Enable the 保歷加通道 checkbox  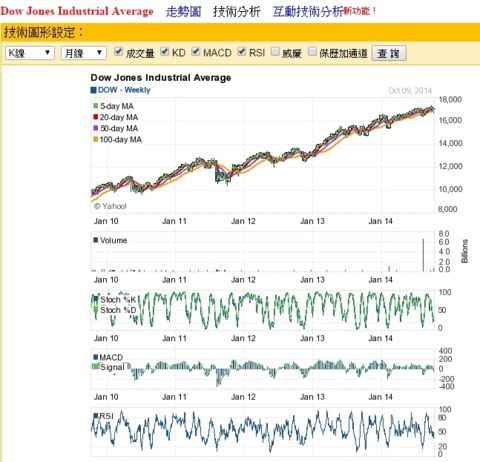coord(312,52)
